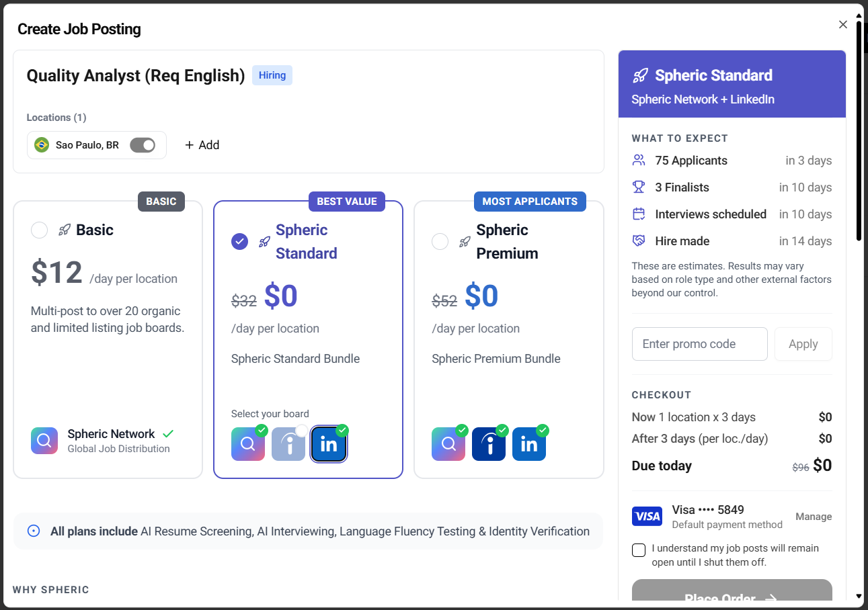Click the Place Order button

(732, 594)
